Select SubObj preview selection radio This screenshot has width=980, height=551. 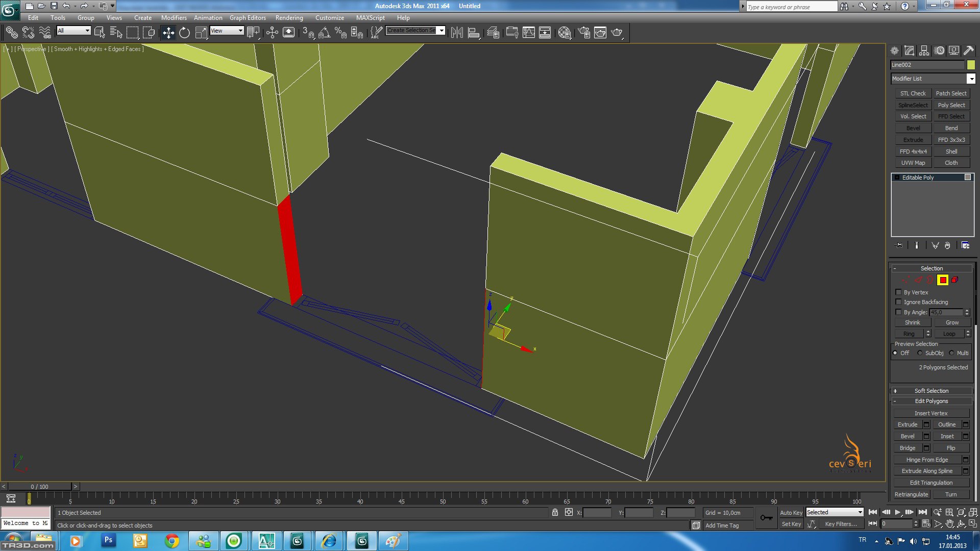tap(920, 353)
